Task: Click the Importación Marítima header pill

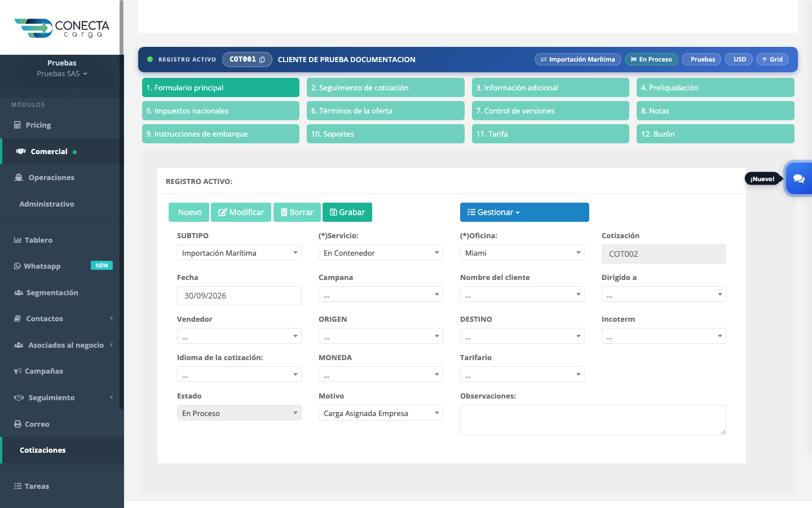Action: (578, 59)
